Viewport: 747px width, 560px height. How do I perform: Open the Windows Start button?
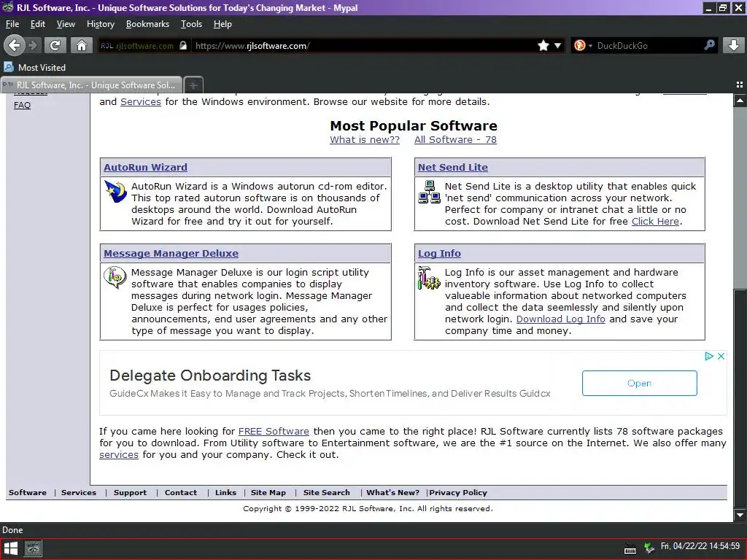click(10, 548)
